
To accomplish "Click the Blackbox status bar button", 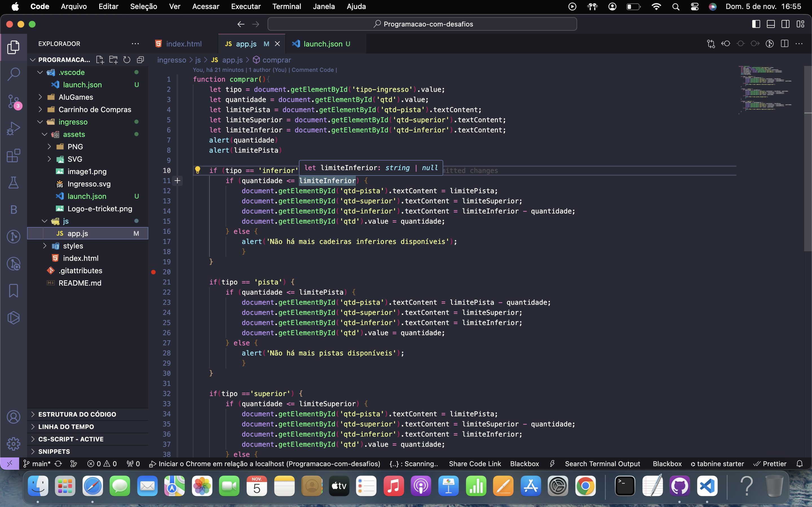I will click(524, 464).
